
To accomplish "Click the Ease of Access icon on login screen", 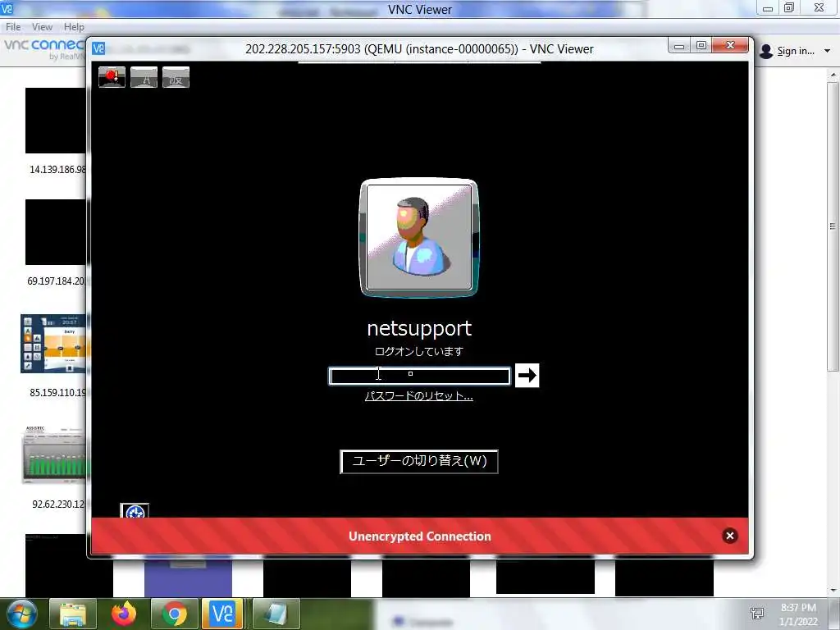I will pyautogui.click(x=135, y=511).
